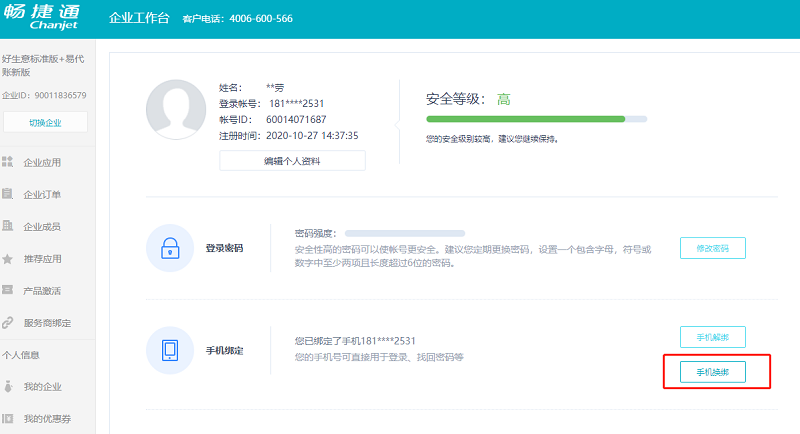Click the 密码强度 strength bar
The width and height of the screenshot is (800, 434).
405,233
